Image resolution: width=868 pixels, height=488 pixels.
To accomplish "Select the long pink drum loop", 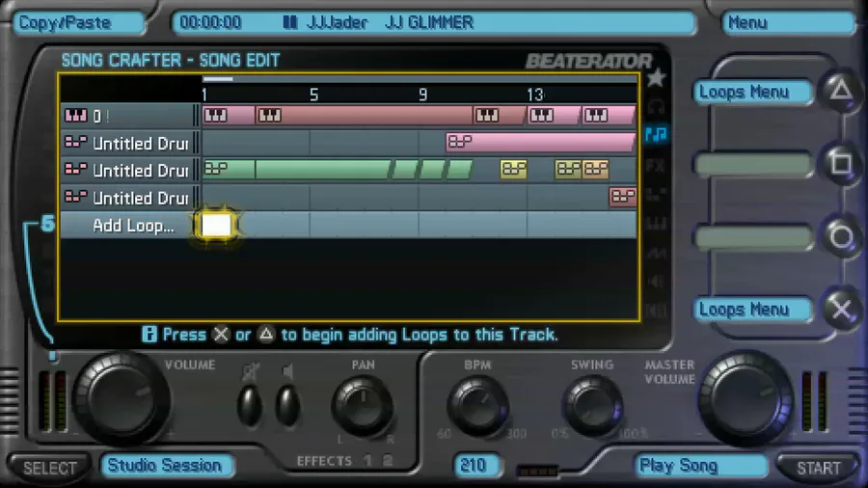I will coord(540,142).
